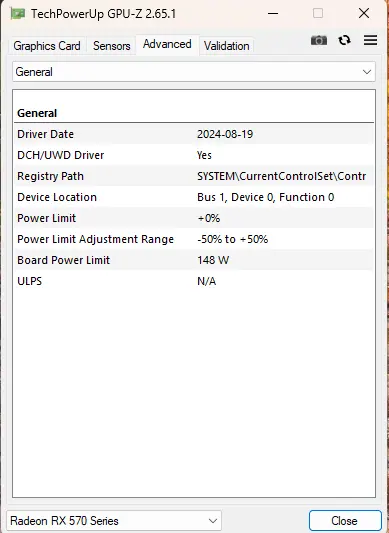Select the Device Location label
Viewport: 389px width, 533px height.
(57, 197)
